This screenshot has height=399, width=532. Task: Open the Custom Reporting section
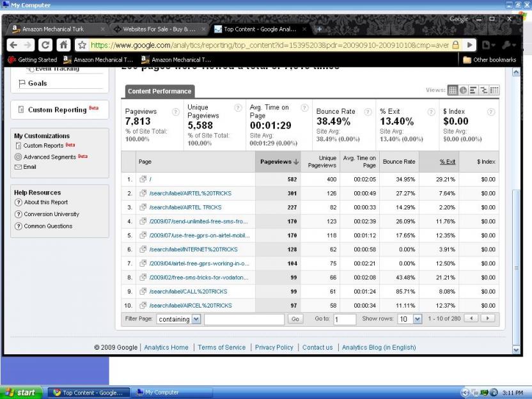tap(57, 110)
